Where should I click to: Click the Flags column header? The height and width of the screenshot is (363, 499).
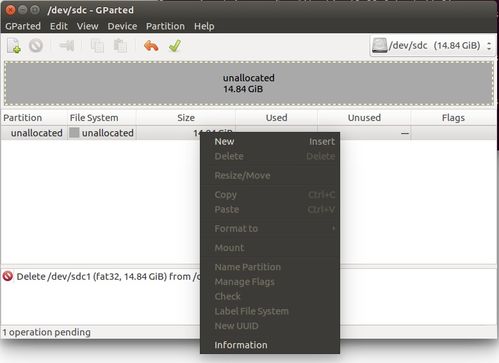click(453, 118)
